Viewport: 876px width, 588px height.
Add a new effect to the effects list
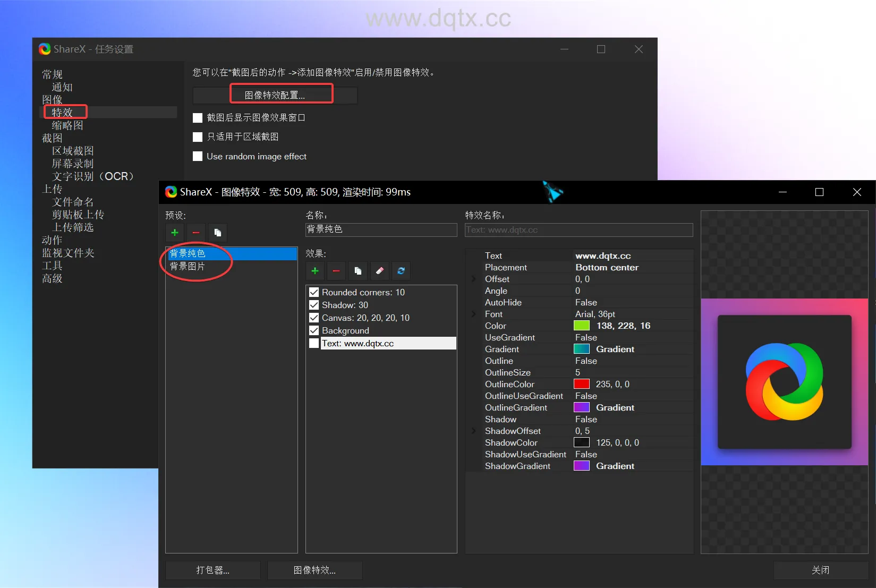pyautogui.click(x=315, y=271)
